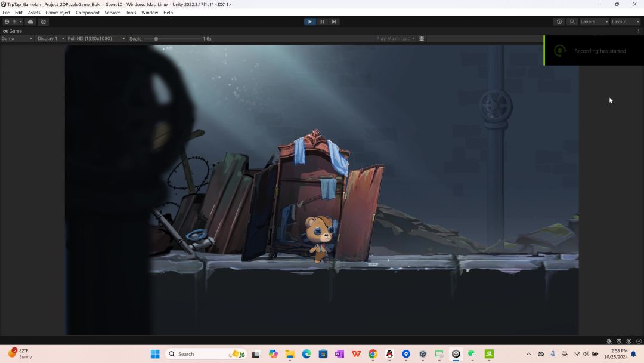Open NVIDIA app from the taskbar
Viewport: 644px width, 363px height.
(x=489, y=354)
